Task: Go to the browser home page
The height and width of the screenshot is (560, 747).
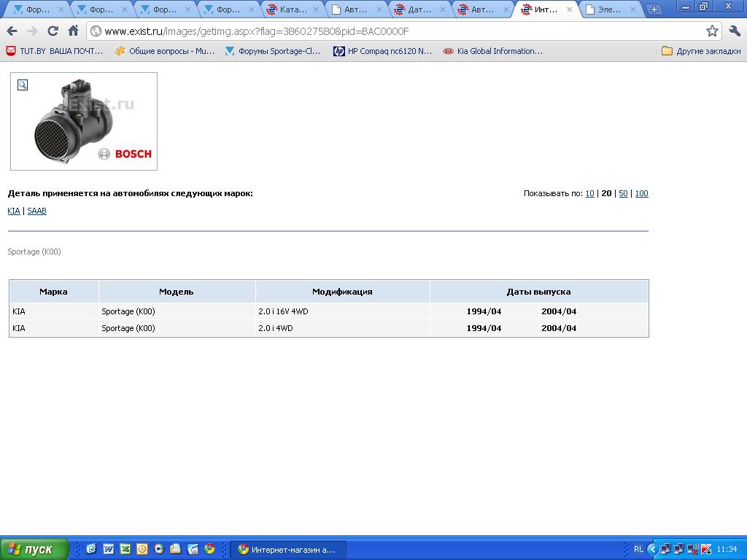Action: click(x=73, y=31)
